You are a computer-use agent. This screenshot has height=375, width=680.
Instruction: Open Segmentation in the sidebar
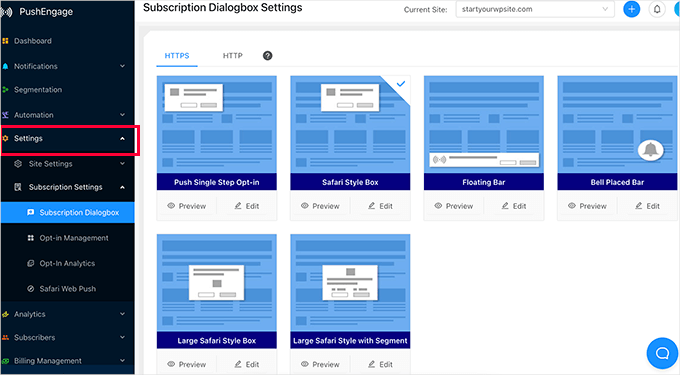[x=38, y=90]
